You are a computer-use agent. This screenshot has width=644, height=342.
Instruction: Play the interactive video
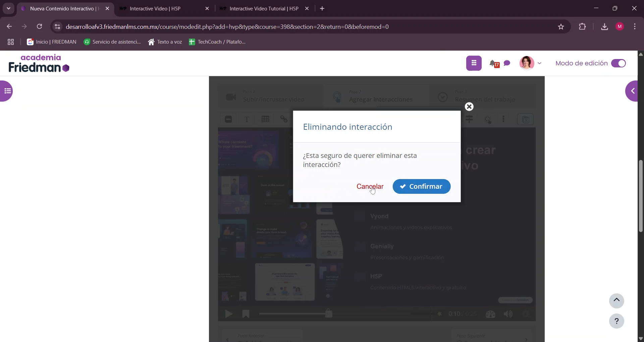(229, 314)
